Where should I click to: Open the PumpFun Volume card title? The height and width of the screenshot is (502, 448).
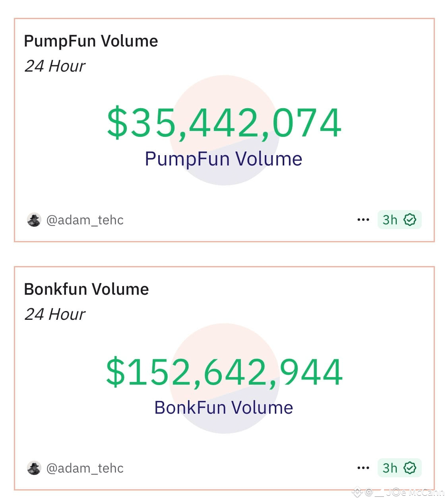tap(91, 41)
